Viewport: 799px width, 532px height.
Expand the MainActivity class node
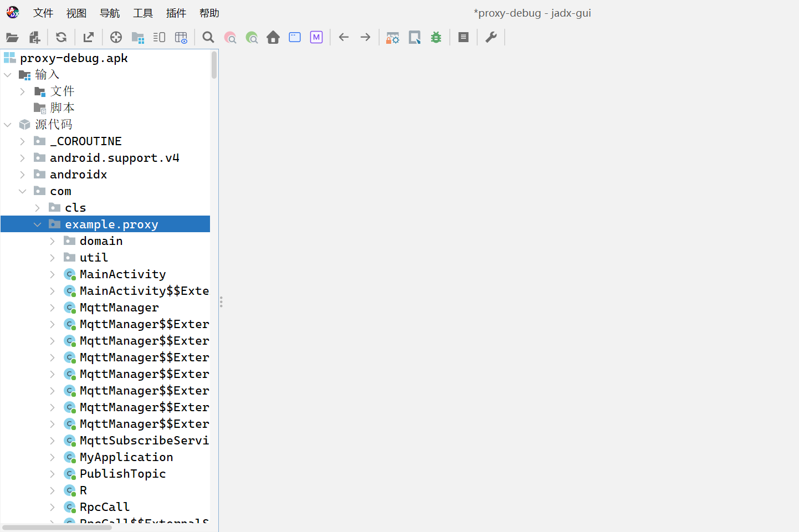[53, 274]
